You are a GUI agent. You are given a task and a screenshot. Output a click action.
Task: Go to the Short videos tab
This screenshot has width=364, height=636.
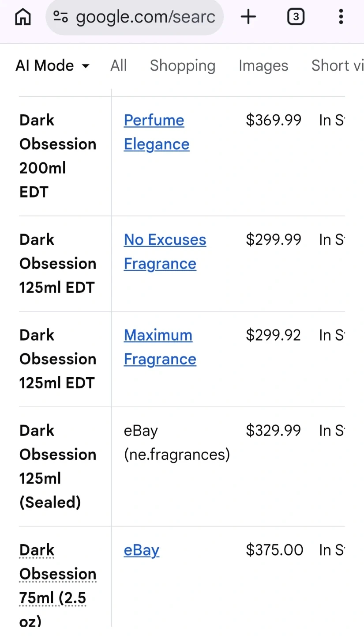(338, 66)
